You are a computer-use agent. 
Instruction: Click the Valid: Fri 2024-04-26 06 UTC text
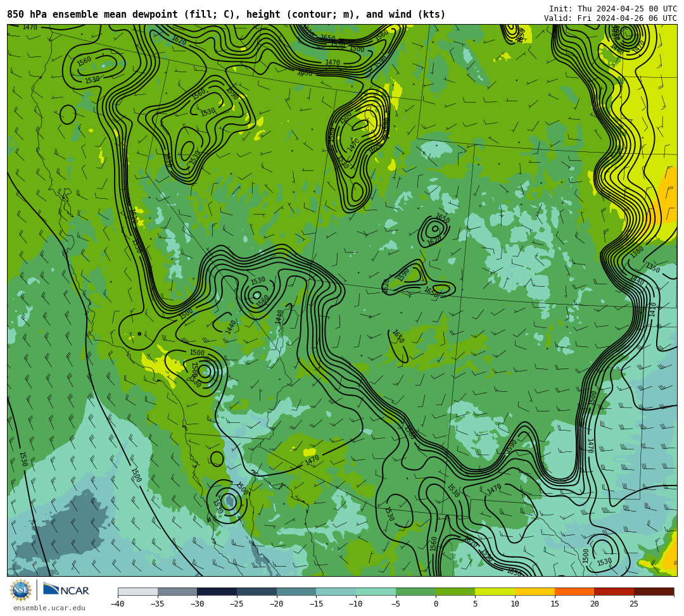tap(611, 18)
